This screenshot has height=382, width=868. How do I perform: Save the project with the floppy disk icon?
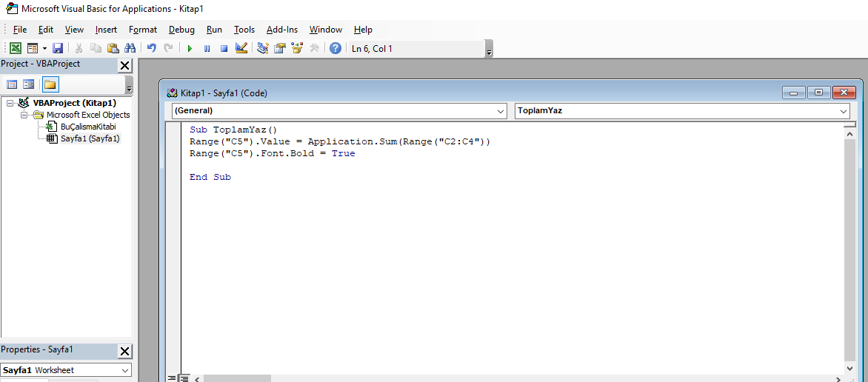tap(58, 48)
